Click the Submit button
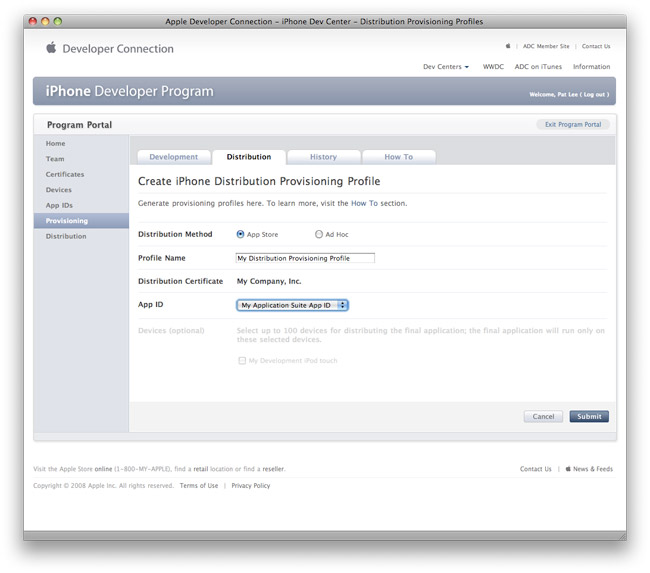This screenshot has width=650, height=573. (589, 416)
